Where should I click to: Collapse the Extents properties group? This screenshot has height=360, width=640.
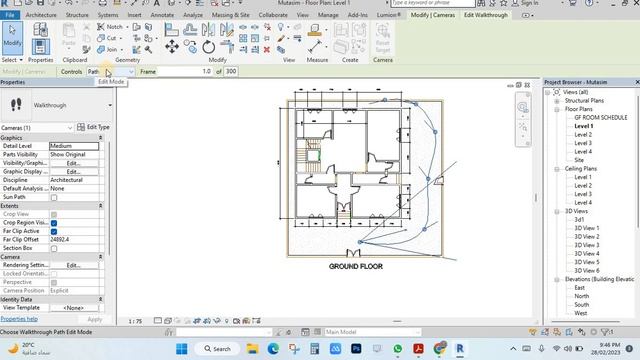(100, 206)
